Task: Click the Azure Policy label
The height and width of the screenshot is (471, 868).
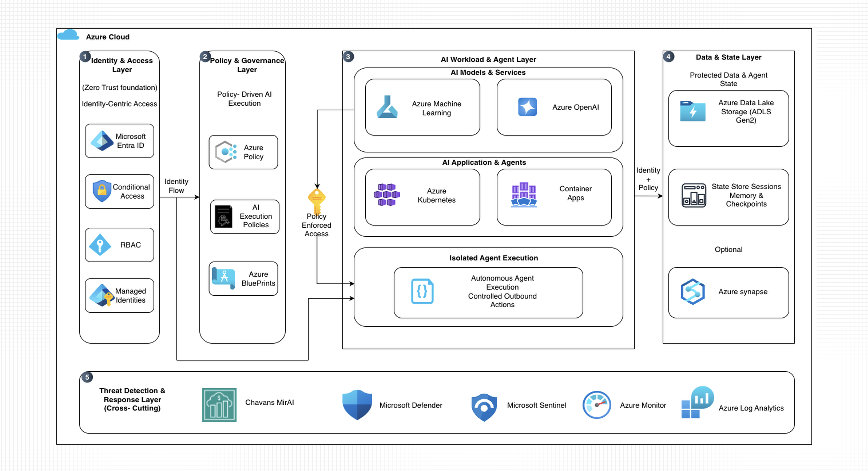Action: (x=253, y=152)
